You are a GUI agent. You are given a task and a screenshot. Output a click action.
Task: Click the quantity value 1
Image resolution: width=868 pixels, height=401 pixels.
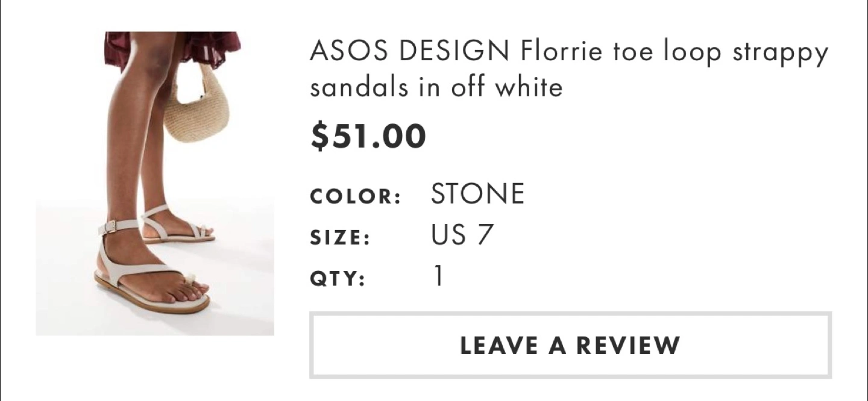point(438,276)
